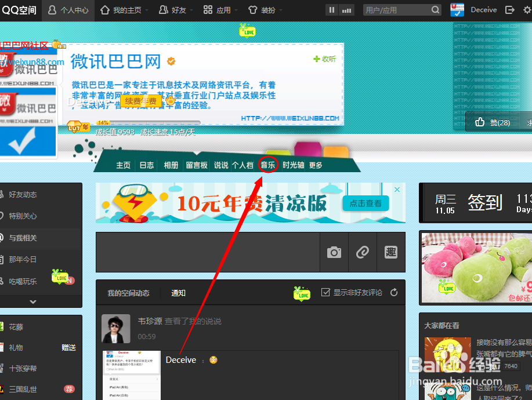This screenshot has height=400, width=532.
Task: Pause music with top bar pause icon
Action: [331, 10]
